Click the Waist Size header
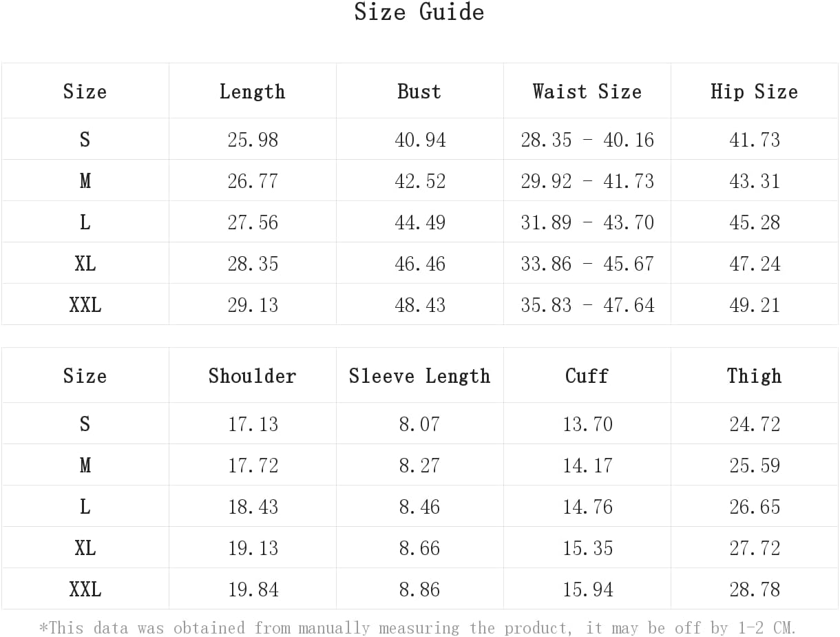Viewport: 840px width, 637px height. [x=587, y=92]
